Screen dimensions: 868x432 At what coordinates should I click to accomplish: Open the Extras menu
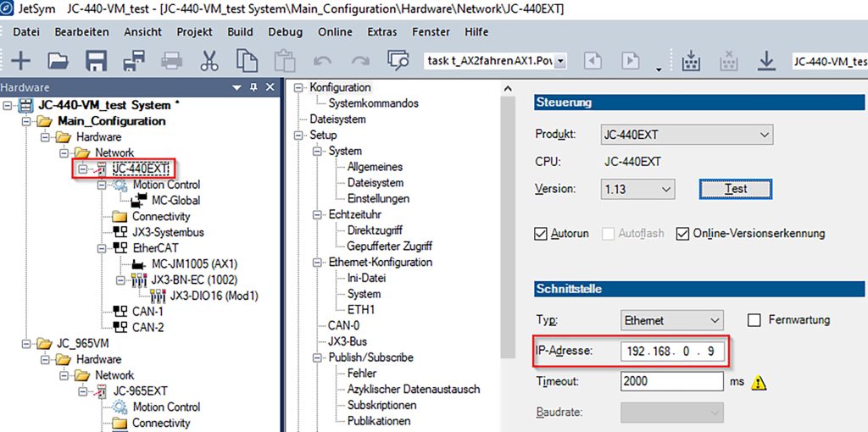tap(382, 32)
